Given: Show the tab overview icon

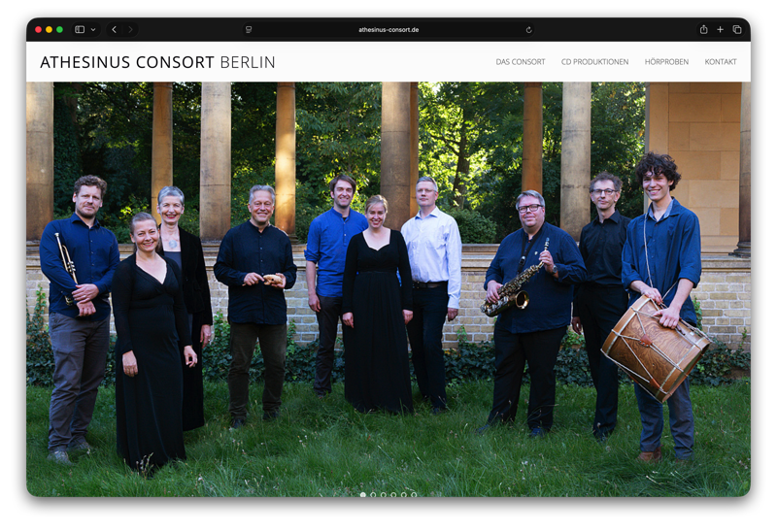Looking at the screenshot, I should tap(737, 30).
